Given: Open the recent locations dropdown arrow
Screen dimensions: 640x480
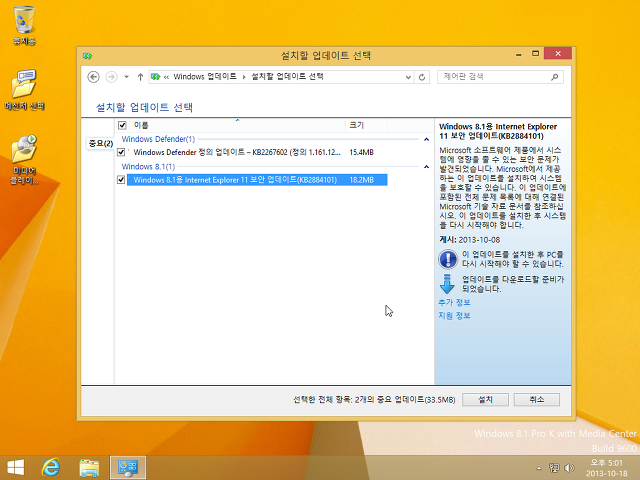Looking at the screenshot, I should pos(127,77).
